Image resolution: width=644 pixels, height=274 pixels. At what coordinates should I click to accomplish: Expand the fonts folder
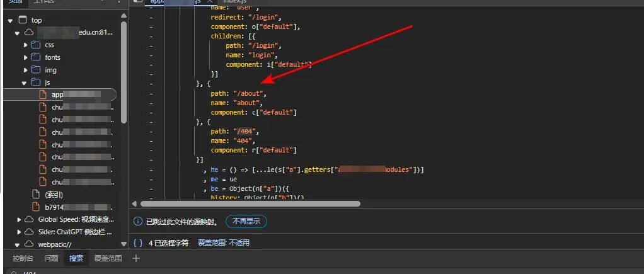coord(25,57)
